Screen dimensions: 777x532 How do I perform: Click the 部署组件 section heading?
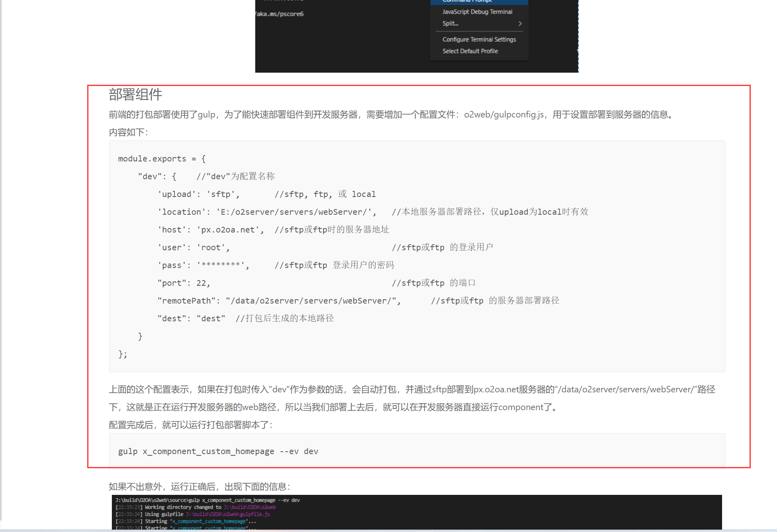tap(135, 95)
